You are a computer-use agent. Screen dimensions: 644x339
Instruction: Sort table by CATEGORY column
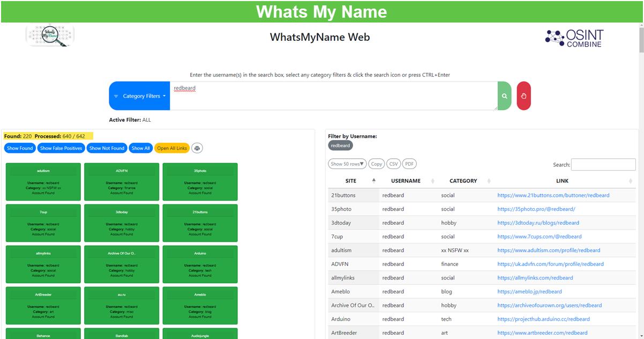466,181
